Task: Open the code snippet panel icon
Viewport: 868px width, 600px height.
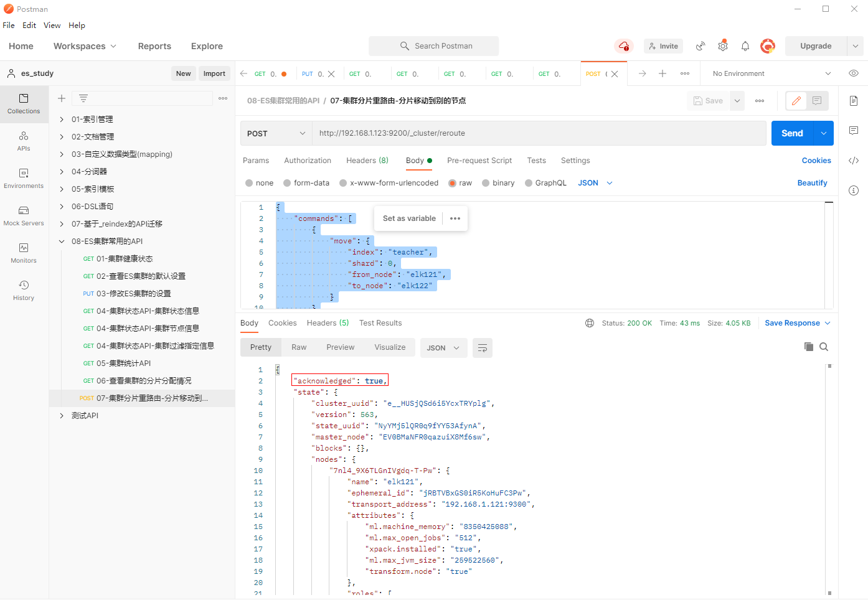Action: (854, 161)
